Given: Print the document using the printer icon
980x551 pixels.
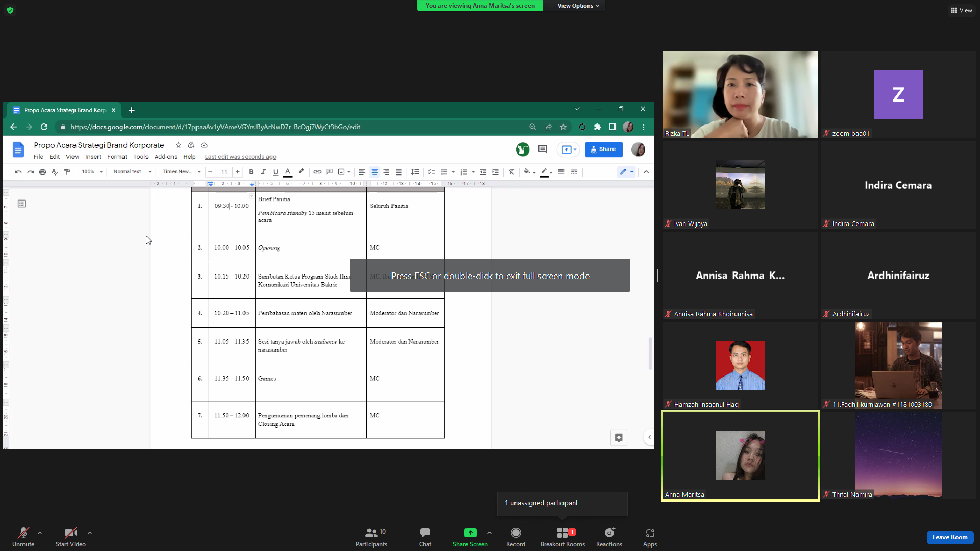Looking at the screenshot, I should (x=43, y=172).
